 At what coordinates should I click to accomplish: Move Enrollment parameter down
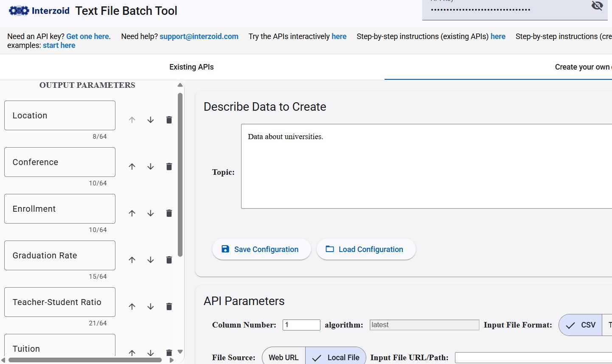click(151, 213)
